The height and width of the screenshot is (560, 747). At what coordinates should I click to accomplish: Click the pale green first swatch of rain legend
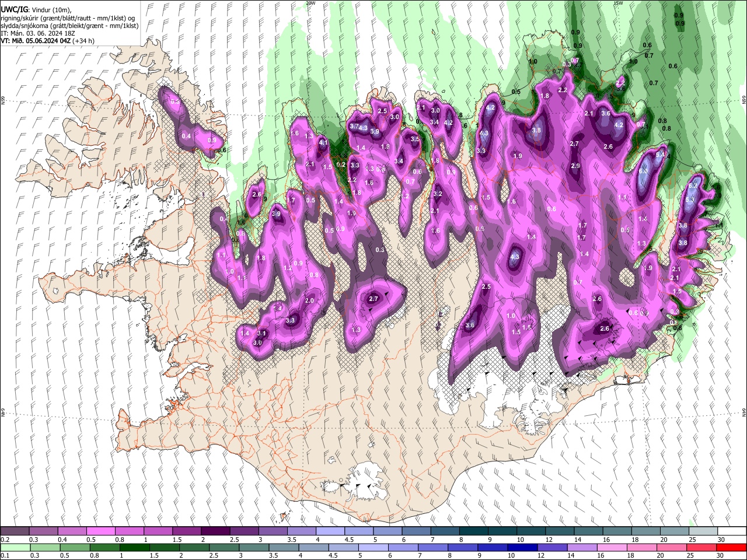15,547
